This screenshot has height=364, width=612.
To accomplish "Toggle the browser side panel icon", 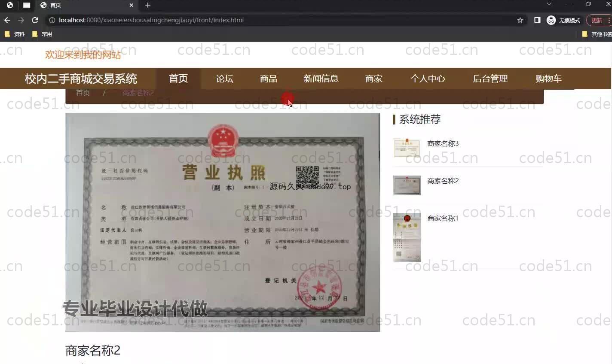I will [537, 20].
